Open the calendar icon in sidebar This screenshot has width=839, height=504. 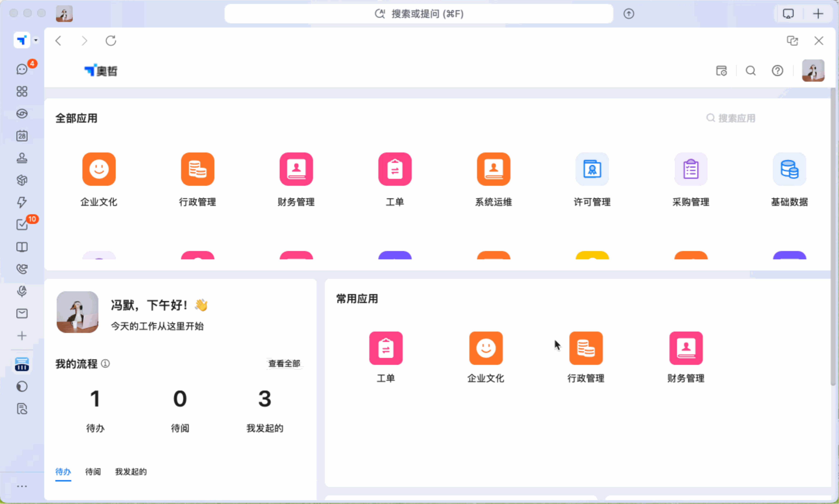click(x=22, y=136)
